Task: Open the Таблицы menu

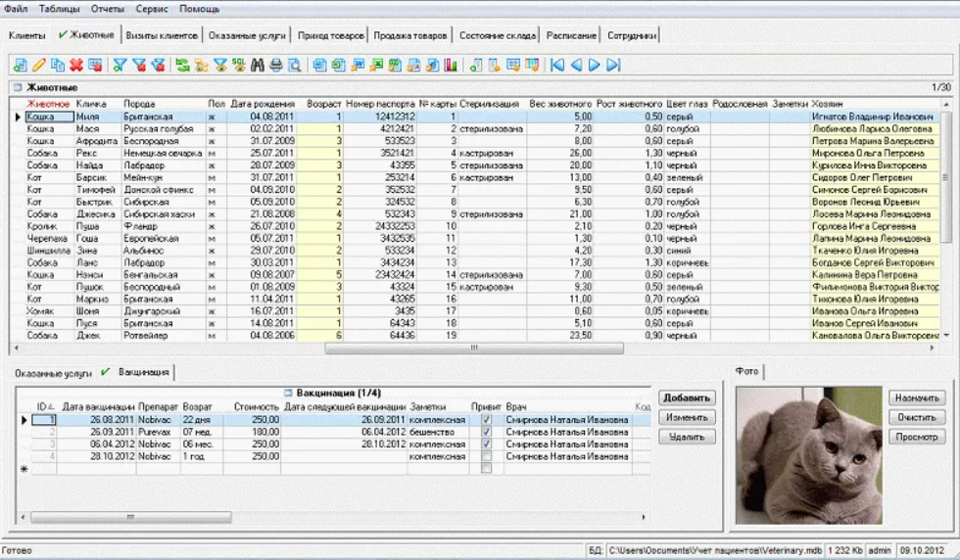Action: 60,9
